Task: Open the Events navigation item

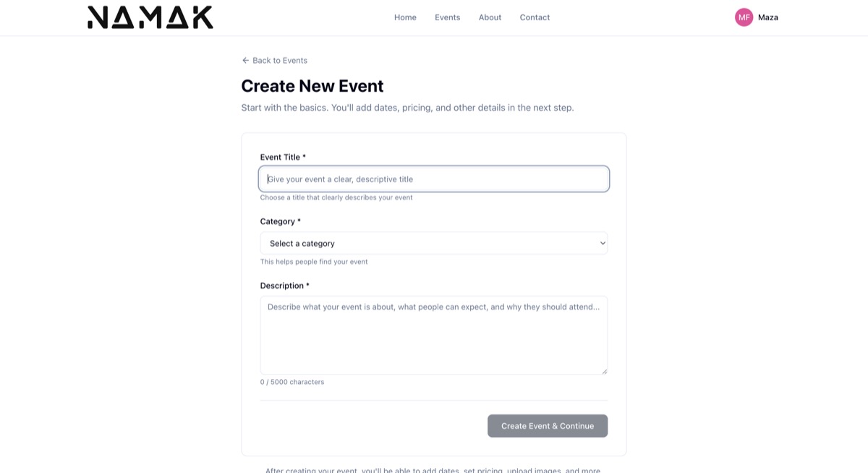Action: [x=447, y=17]
